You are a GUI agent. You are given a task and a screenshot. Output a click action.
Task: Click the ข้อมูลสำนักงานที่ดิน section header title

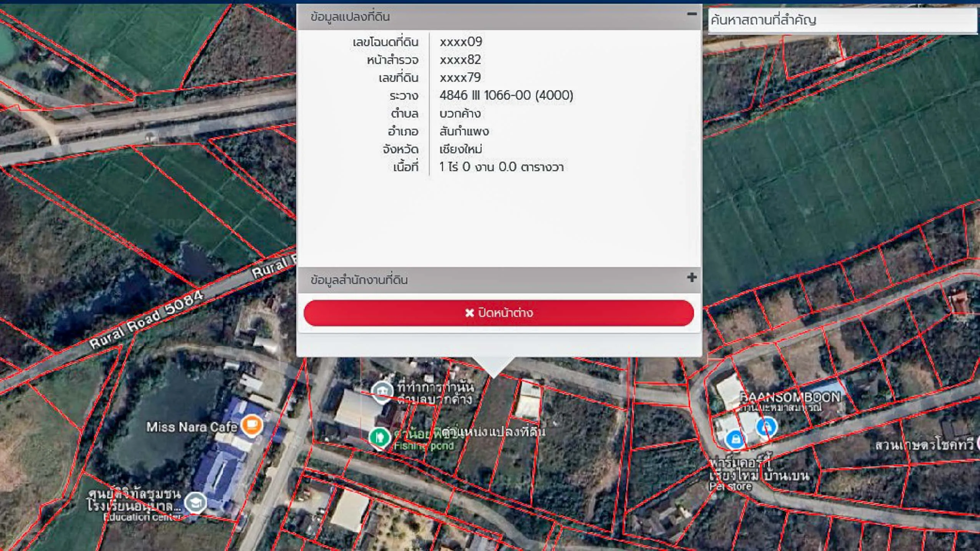click(x=359, y=280)
